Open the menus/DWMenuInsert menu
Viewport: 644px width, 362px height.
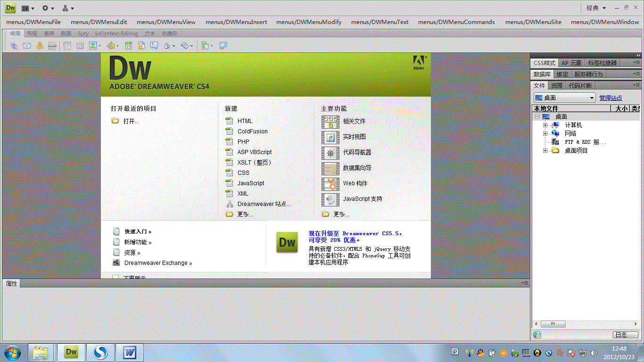pos(236,22)
